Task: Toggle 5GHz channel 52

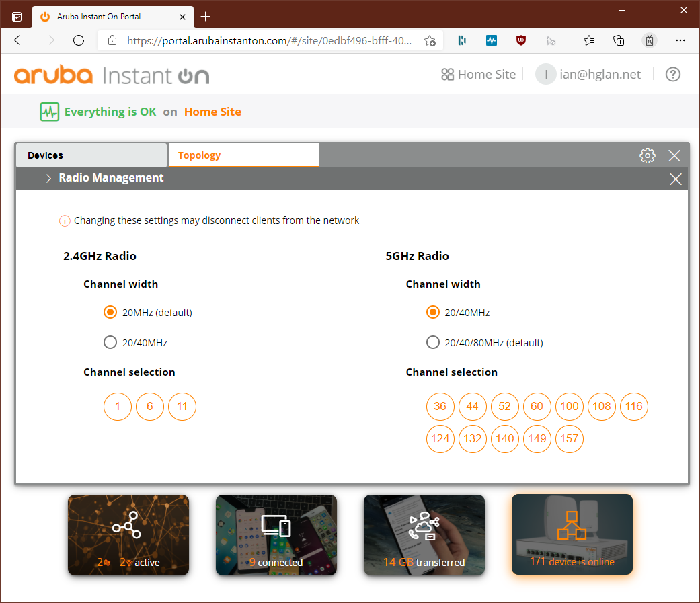Action: pyautogui.click(x=504, y=406)
